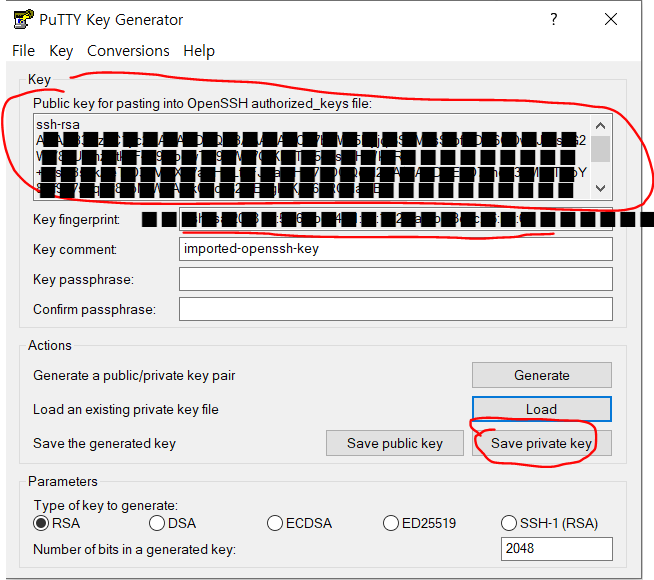Image resolution: width=654 pixels, height=580 pixels.
Task: Open the Key menu
Action: 61,51
